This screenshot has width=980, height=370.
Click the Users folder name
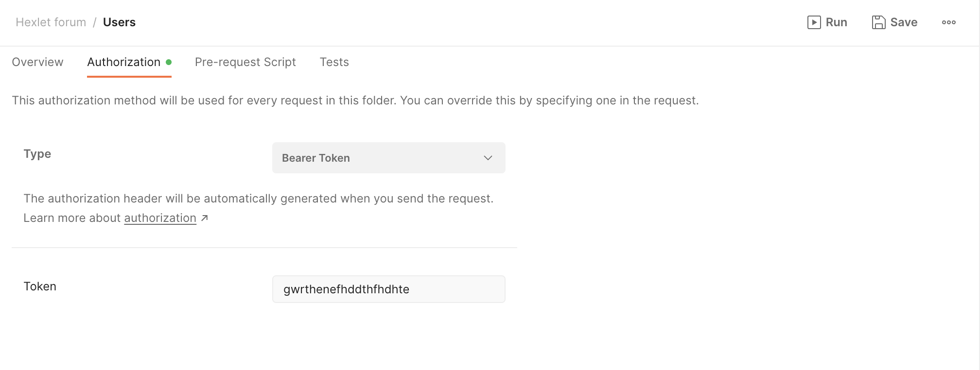pyautogui.click(x=119, y=22)
